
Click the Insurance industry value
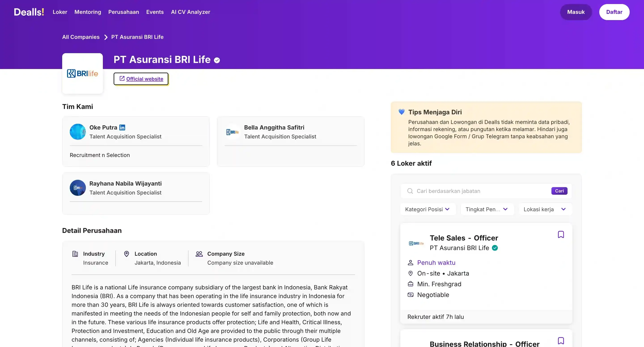point(95,263)
